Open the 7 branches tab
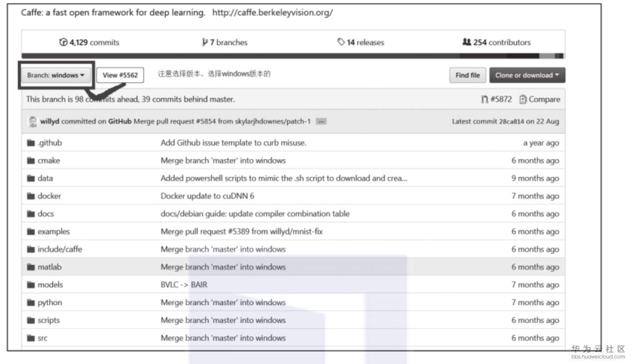The height and width of the screenshot is (364, 632). [x=225, y=42]
